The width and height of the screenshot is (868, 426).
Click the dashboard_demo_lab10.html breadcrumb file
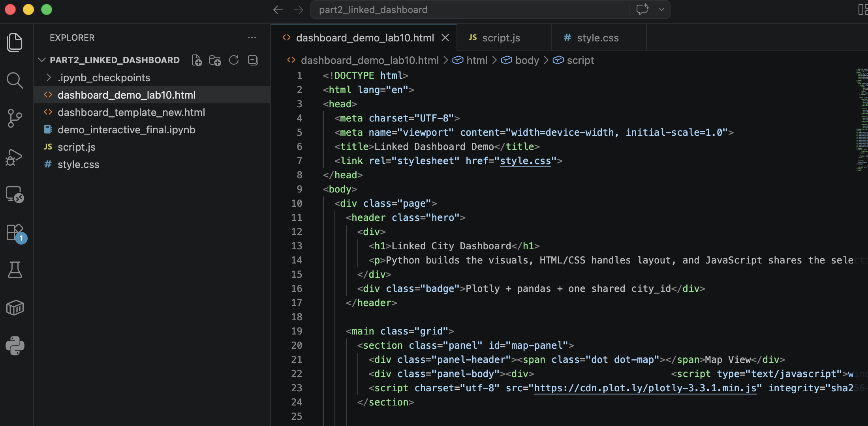click(x=363, y=60)
